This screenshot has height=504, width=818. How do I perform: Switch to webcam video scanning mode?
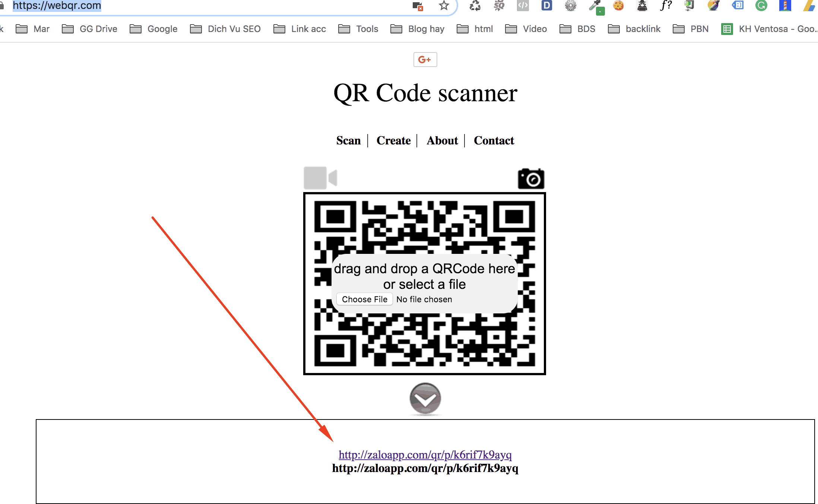(320, 178)
